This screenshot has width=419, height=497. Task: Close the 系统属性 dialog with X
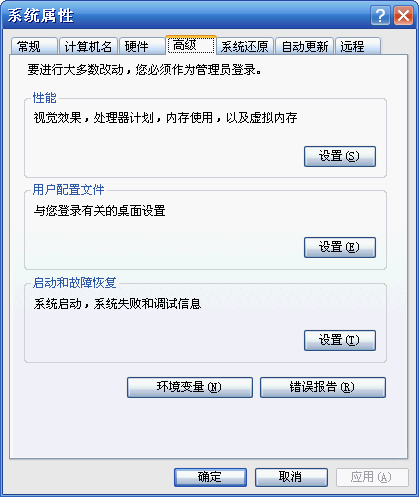pos(403,16)
